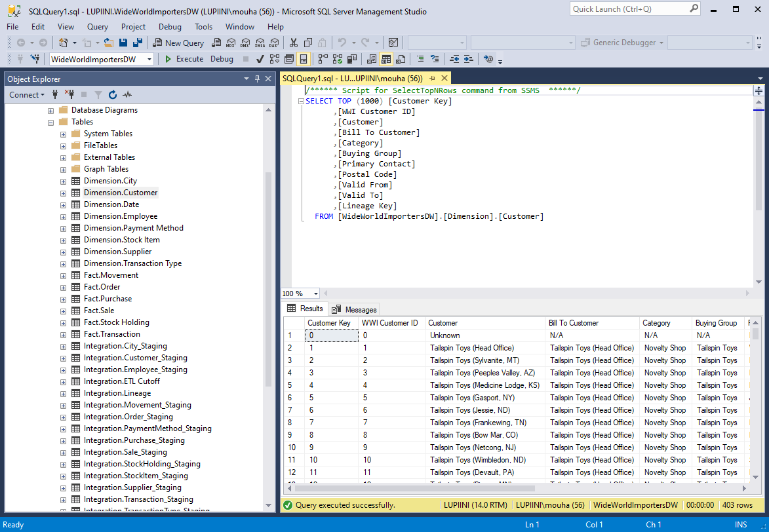The height and width of the screenshot is (532, 769).
Task: Click the Save SQLQuery1.sql disk icon
Action: 123,43
